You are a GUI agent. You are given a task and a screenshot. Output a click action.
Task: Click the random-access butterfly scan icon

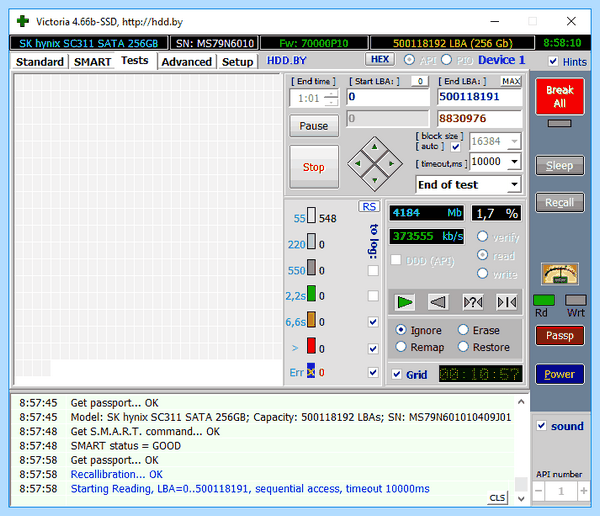[473, 302]
